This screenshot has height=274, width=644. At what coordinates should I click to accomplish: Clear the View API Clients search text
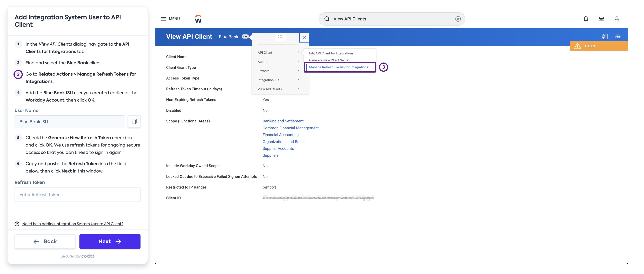(x=458, y=19)
